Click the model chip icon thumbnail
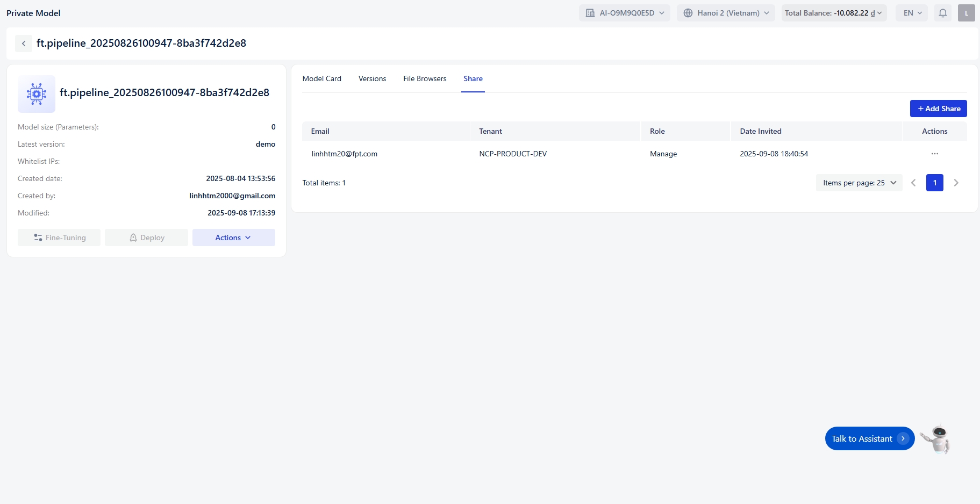The image size is (980, 504). [x=37, y=94]
